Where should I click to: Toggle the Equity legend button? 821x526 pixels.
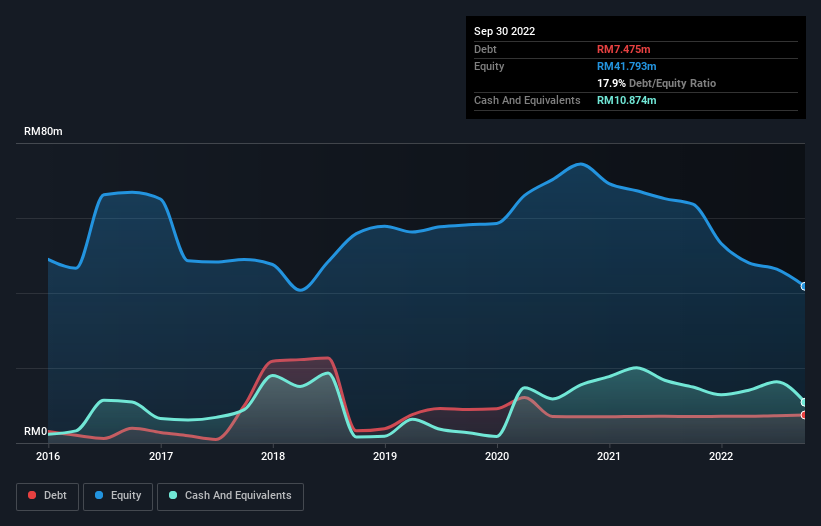point(118,496)
